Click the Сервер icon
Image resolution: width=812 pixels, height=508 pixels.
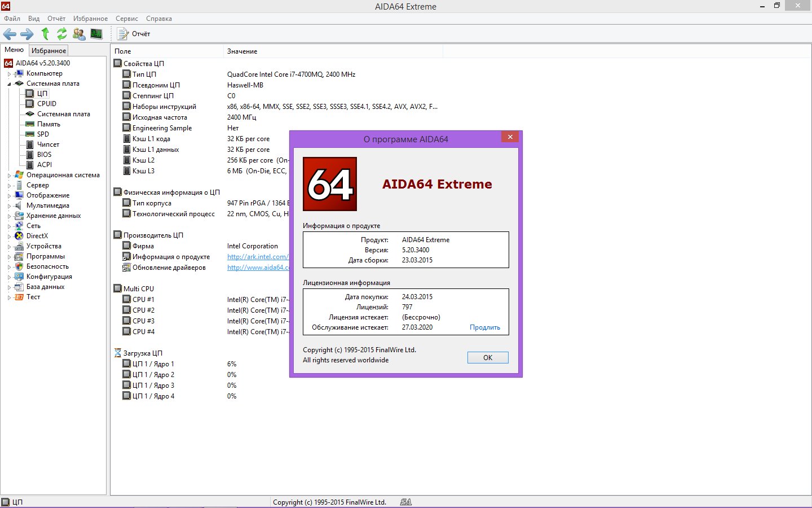(x=19, y=185)
